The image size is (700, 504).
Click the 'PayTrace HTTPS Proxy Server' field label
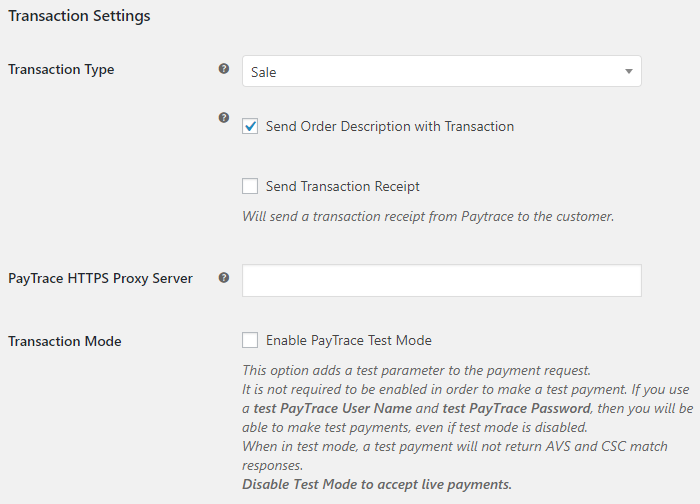(x=100, y=278)
